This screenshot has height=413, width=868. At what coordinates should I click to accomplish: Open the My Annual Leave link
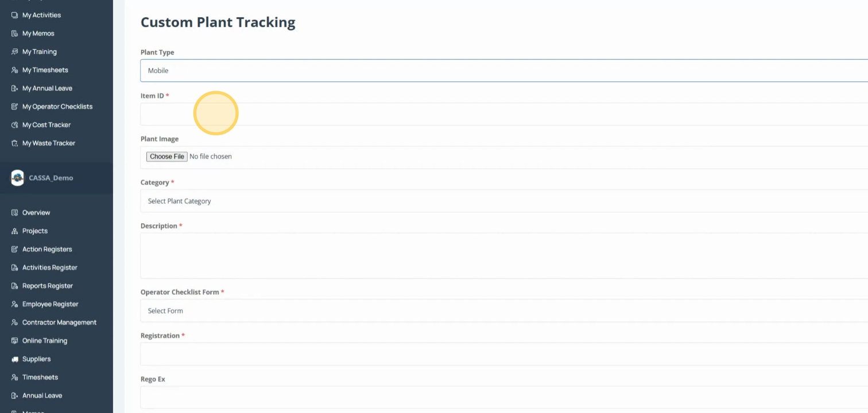pos(47,88)
